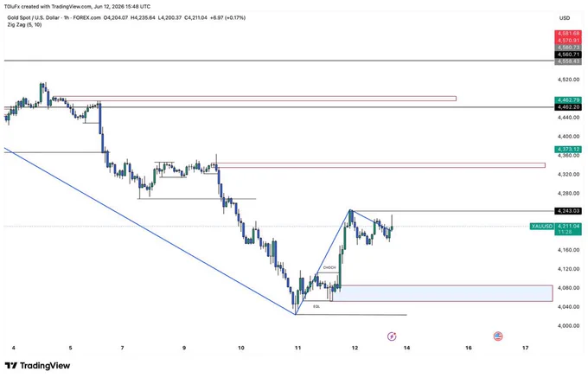Click the 11:28 candle countdown timer
The width and height of the screenshot is (588, 378).
[565, 232]
